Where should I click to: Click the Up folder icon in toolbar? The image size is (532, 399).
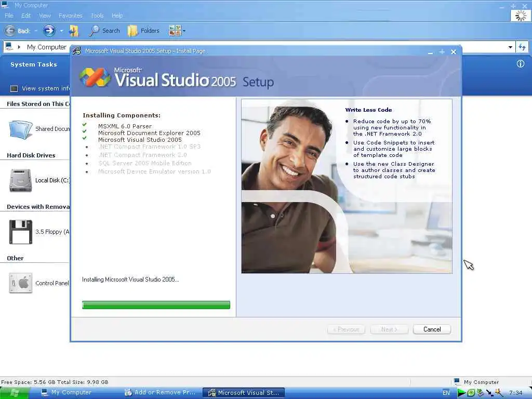74,31
